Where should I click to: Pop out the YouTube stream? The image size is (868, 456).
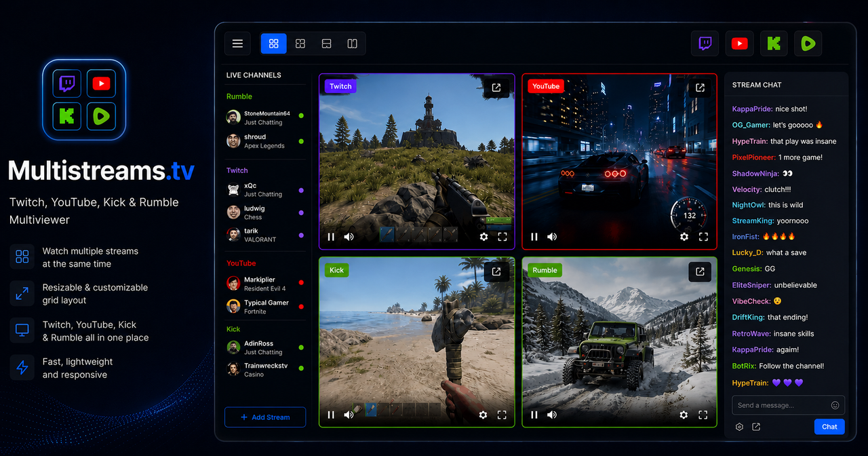pos(701,88)
